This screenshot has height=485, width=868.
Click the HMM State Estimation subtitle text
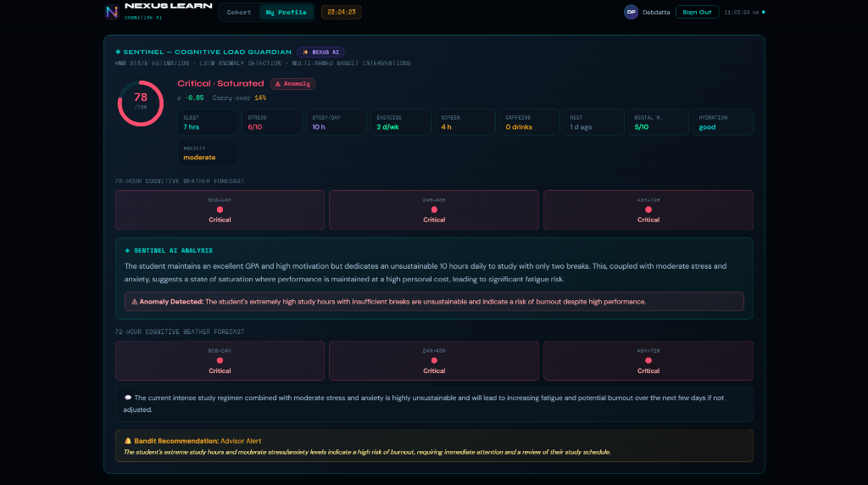click(152, 63)
